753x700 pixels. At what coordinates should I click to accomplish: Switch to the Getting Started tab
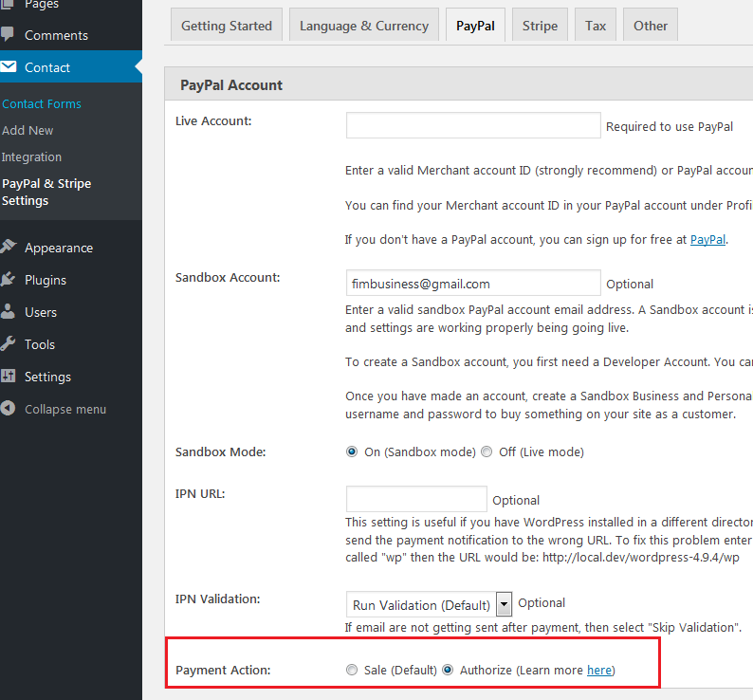click(x=227, y=26)
